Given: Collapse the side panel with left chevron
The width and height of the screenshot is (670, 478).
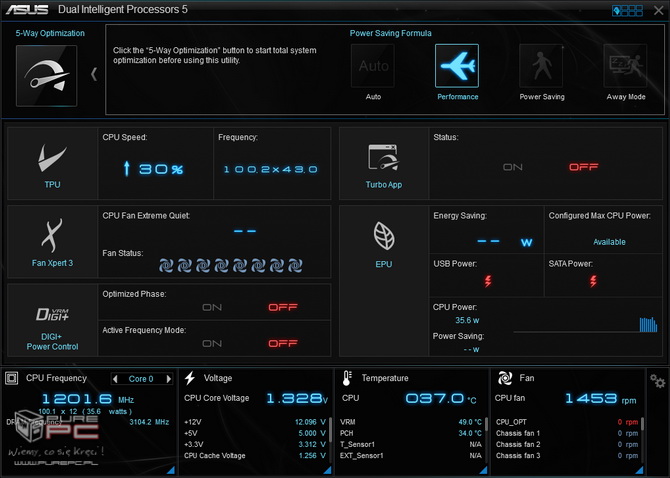Looking at the screenshot, I should tap(94, 74).
